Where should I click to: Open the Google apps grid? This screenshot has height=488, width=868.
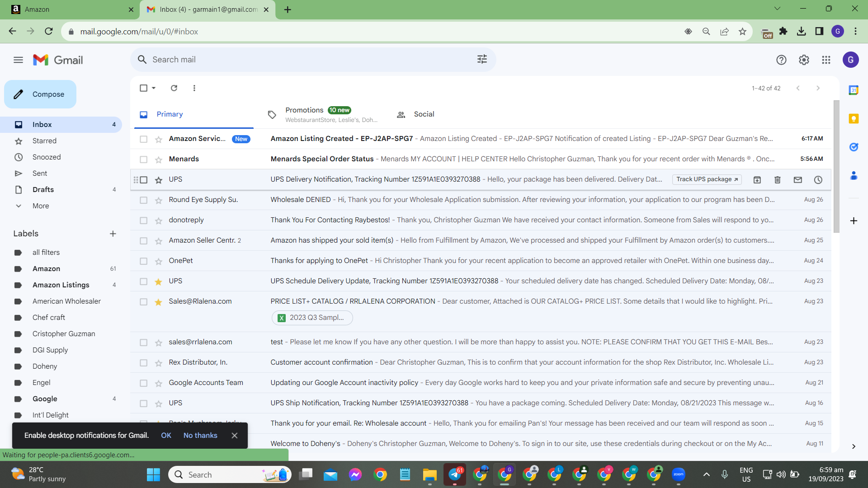coord(826,60)
